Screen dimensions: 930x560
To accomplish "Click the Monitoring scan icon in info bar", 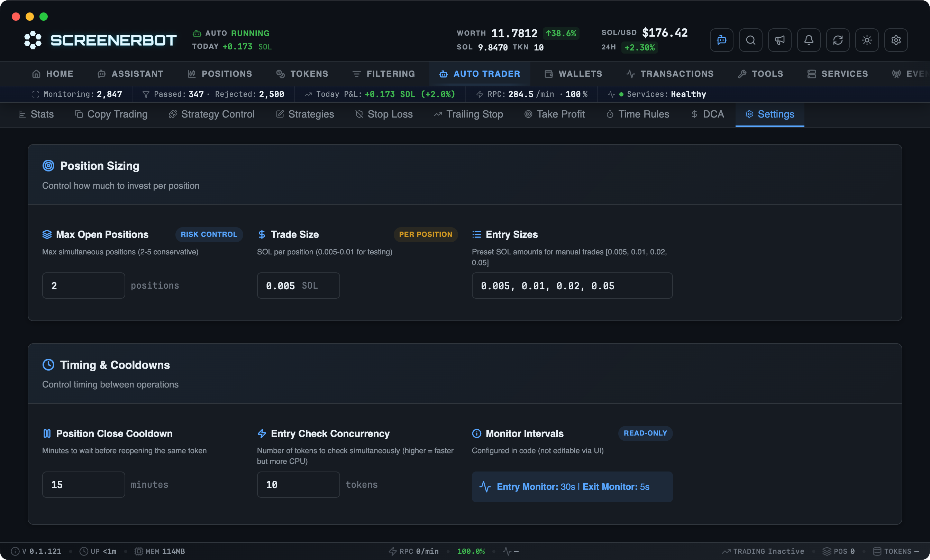I will (x=36, y=94).
